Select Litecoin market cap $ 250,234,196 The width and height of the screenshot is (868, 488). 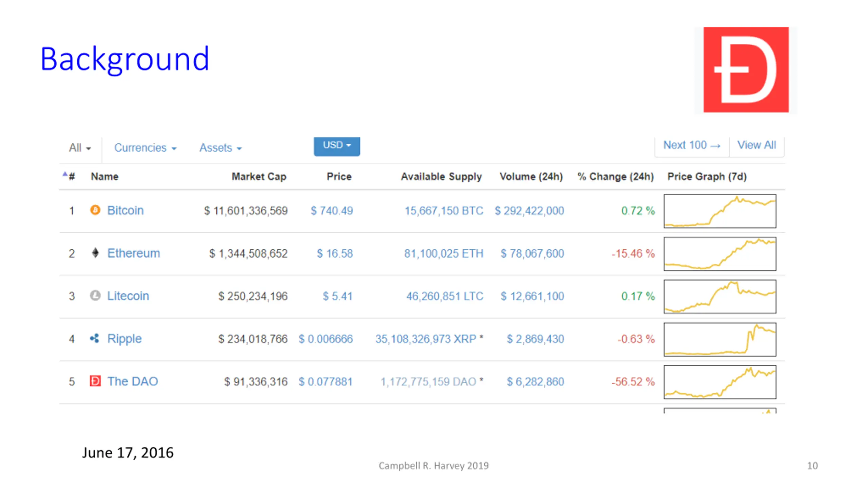point(253,296)
